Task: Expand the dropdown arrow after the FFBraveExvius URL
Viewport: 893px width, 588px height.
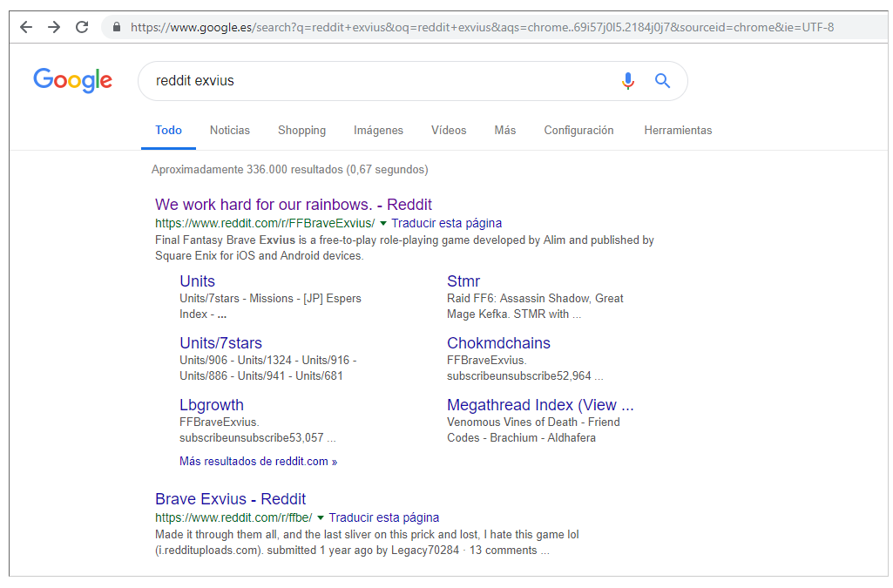Action: point(383,223)
